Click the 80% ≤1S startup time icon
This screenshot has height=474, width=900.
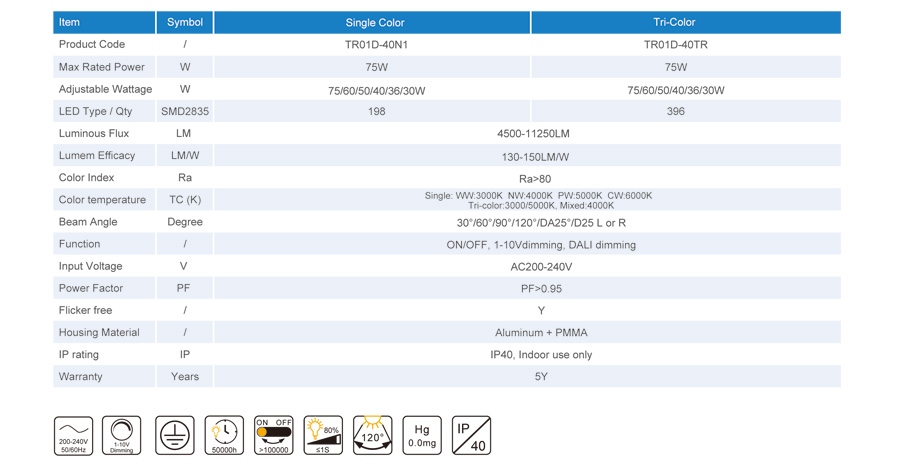pos(323,436)
